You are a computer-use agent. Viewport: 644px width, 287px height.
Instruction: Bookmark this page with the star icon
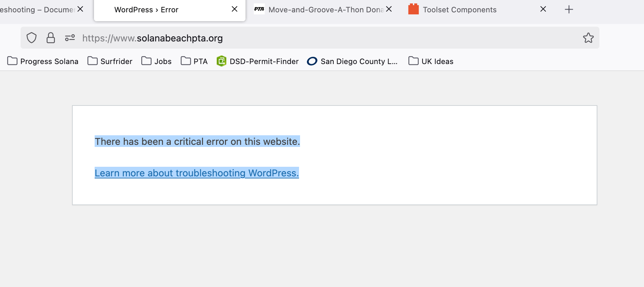point(588,38)
